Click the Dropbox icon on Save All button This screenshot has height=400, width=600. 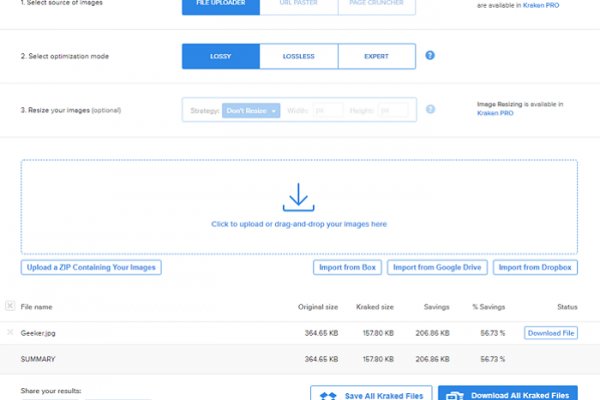coord(329,395)
